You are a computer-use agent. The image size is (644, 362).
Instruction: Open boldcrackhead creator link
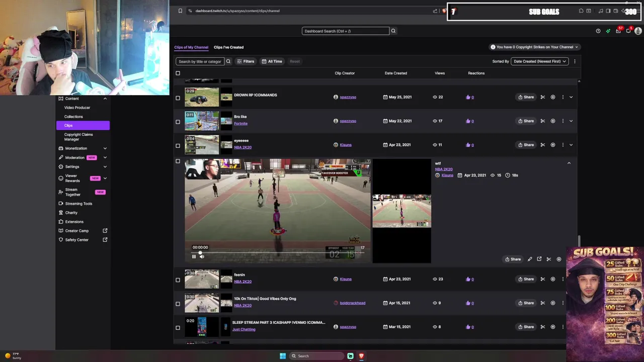(x=352, y=303)
